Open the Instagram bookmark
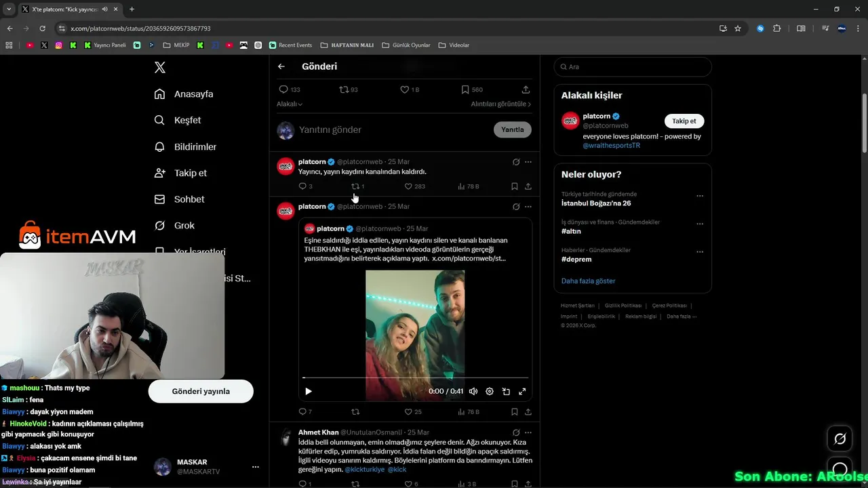The image size is (868, 488). point(58,45)
